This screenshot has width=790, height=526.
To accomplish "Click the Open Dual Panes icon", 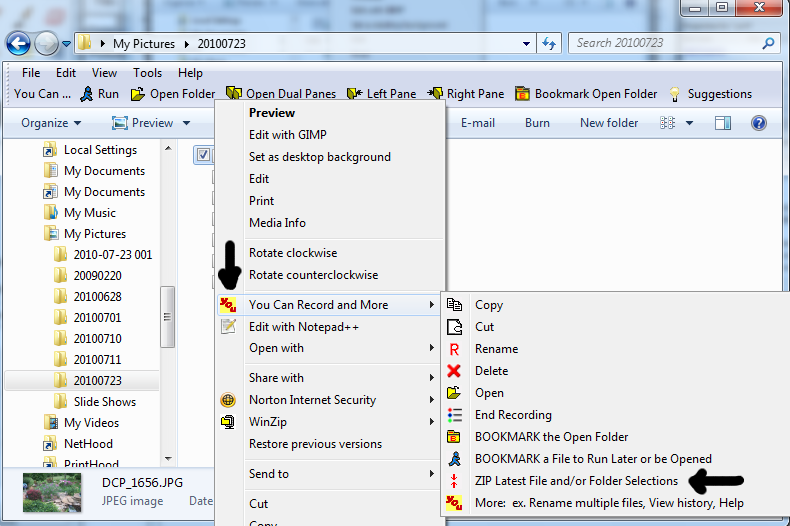I will (234, 94).
